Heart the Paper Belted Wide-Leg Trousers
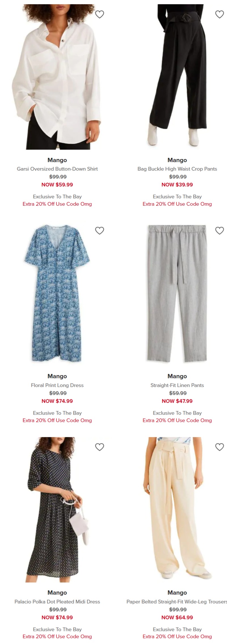The width and height of the screenshot is (227, 644). (x=220, y=447)
